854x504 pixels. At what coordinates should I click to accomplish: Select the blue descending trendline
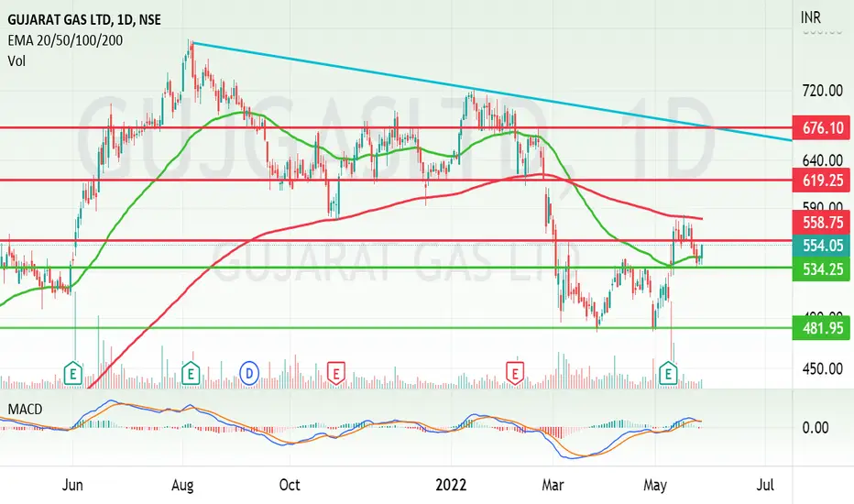click(x=492, y=92)
